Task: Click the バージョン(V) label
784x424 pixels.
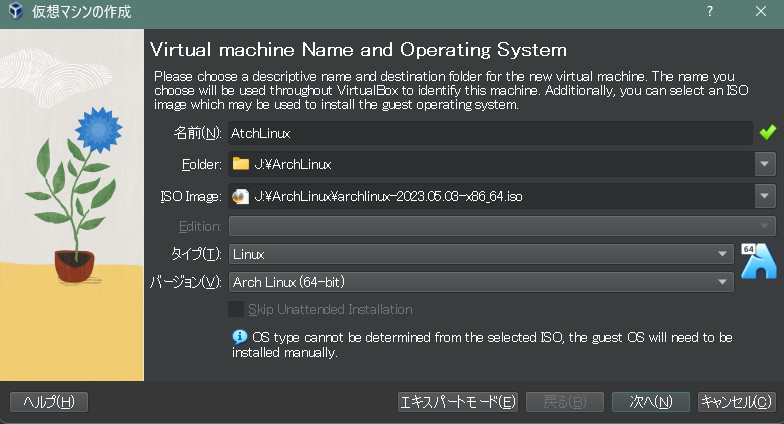Action: pyautogui.click(x=186, y=282)
